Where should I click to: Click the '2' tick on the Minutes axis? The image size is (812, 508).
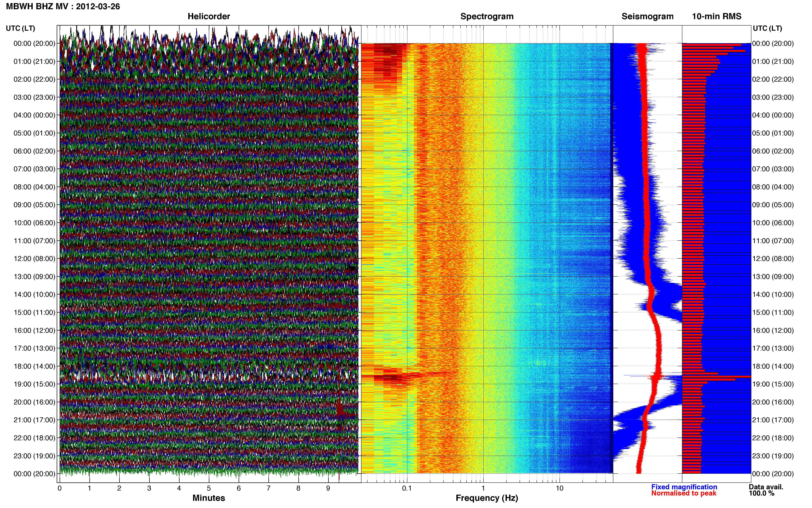[x=119, y=488]
